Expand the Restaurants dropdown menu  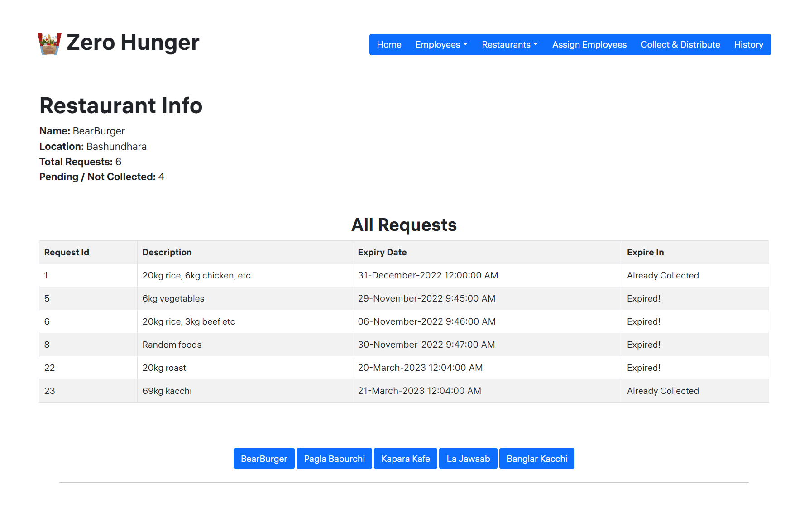[509, 45]
